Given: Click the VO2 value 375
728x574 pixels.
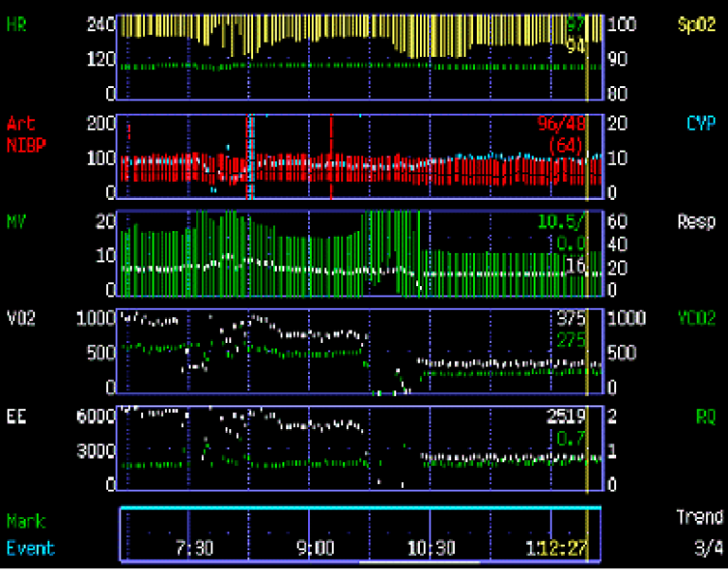Looking at the screenshot, I should coord(571,318).
